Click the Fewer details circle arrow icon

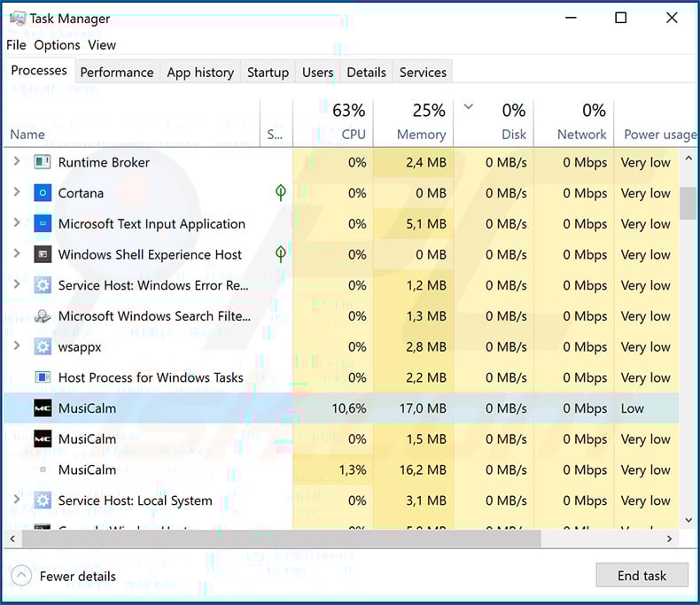[21, 576]
